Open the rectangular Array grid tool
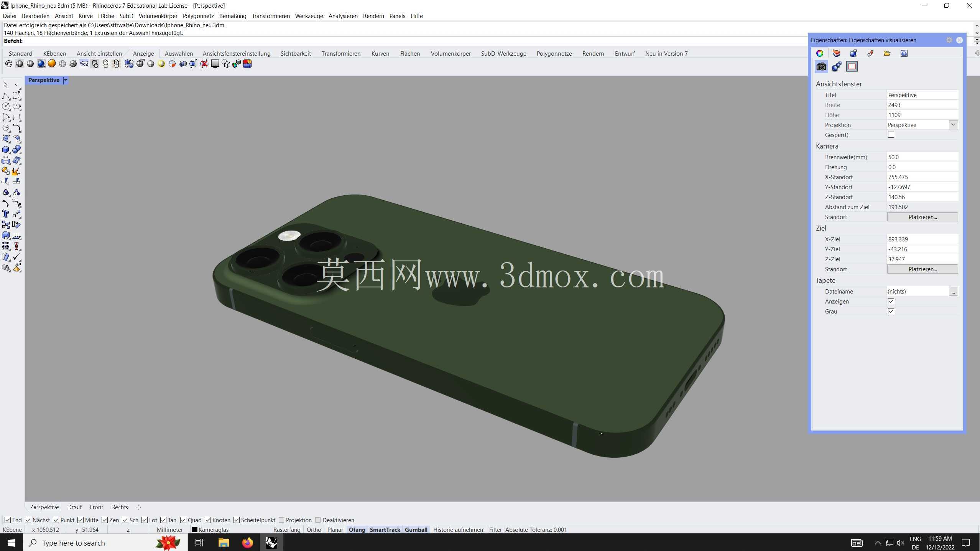Screen dimensions: 980x551 click(5, 246)
